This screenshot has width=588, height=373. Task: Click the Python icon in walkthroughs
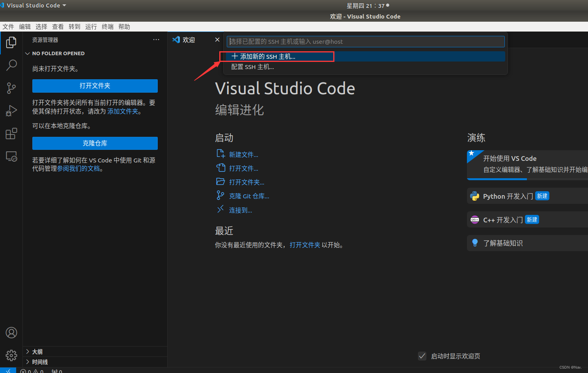(x=475, y=196)
